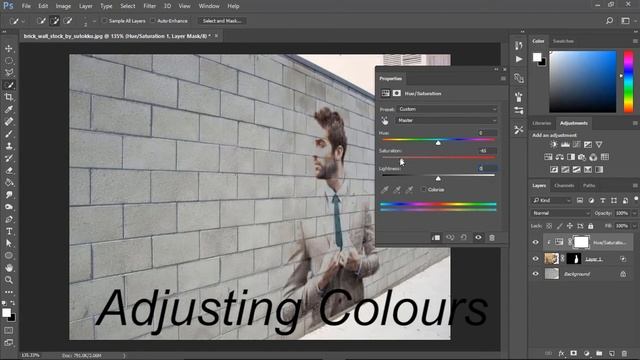Select the Paint Bucket tool
This screenshot has height=360, width=640.
(9, 183)
